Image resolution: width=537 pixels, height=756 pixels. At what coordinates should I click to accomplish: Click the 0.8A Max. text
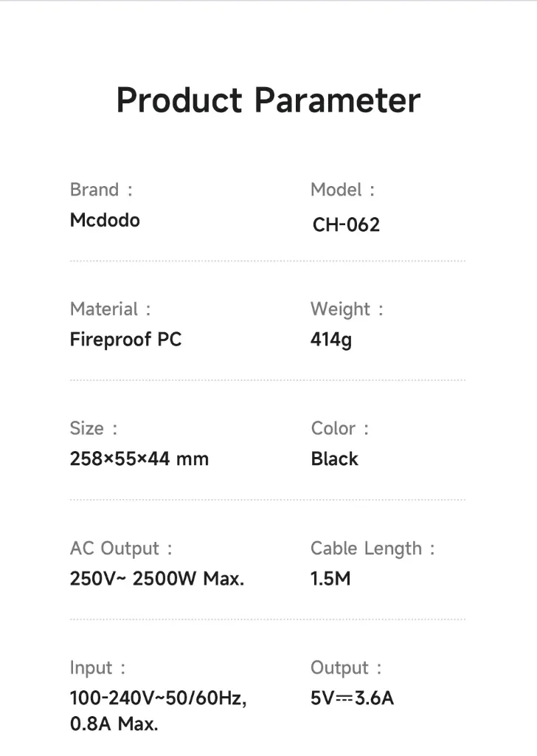(x=114, y=724)
